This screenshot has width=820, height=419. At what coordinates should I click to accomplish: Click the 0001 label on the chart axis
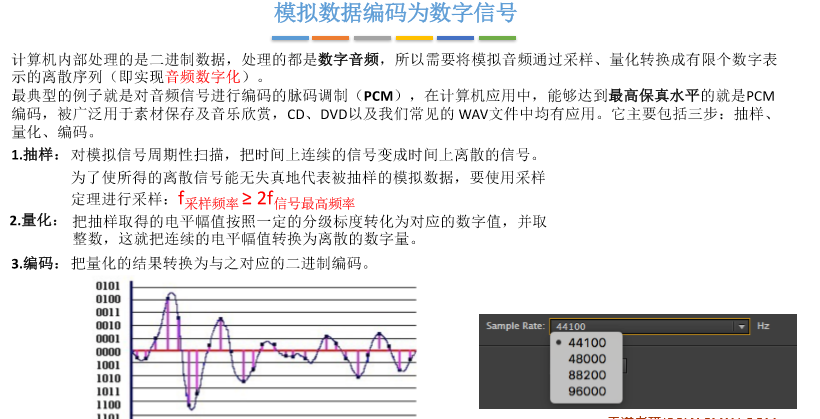[108, 338]
